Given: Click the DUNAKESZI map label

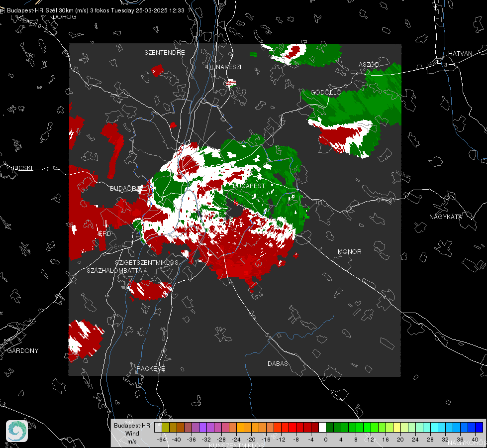Looking at the screenshot, I should click(x=224, y=67).
